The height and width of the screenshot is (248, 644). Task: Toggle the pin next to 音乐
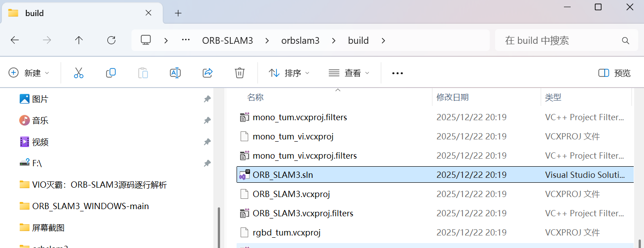(207, 120)
